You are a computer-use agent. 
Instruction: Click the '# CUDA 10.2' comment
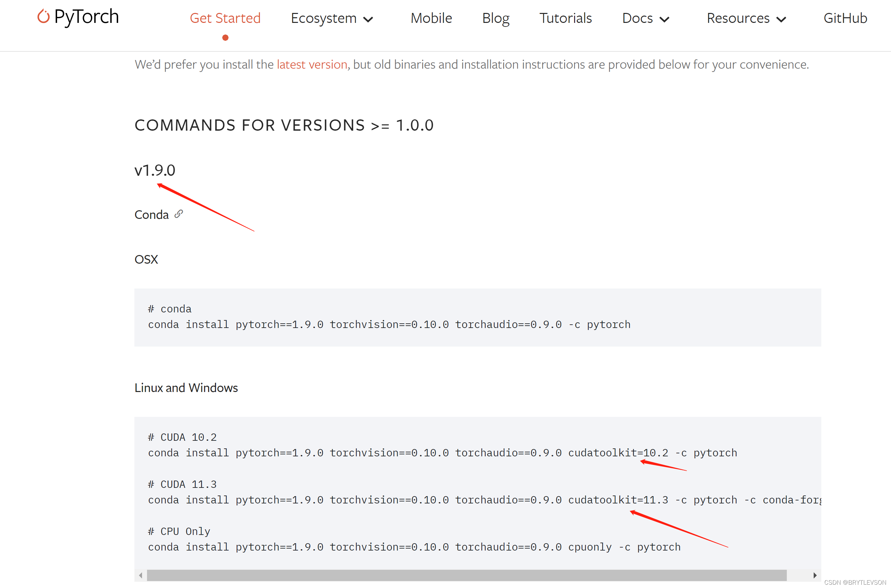tap(182, 437)
